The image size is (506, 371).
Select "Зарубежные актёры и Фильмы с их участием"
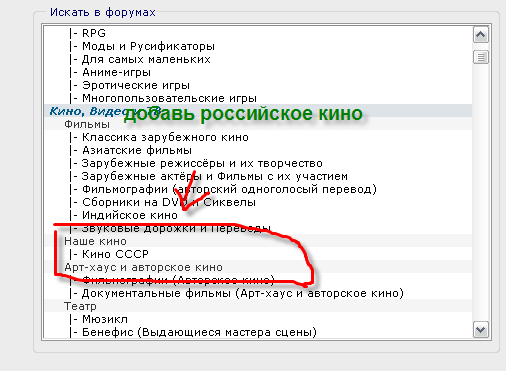pyautogui.click(x=258, y=176)
